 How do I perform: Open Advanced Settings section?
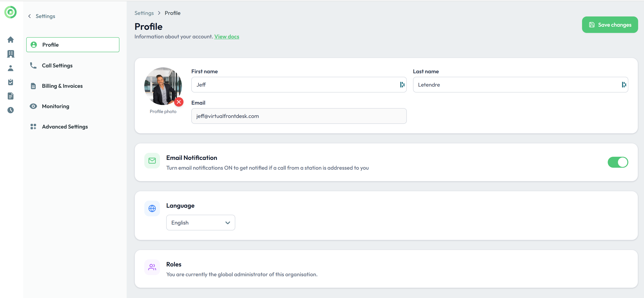(65, 127)
